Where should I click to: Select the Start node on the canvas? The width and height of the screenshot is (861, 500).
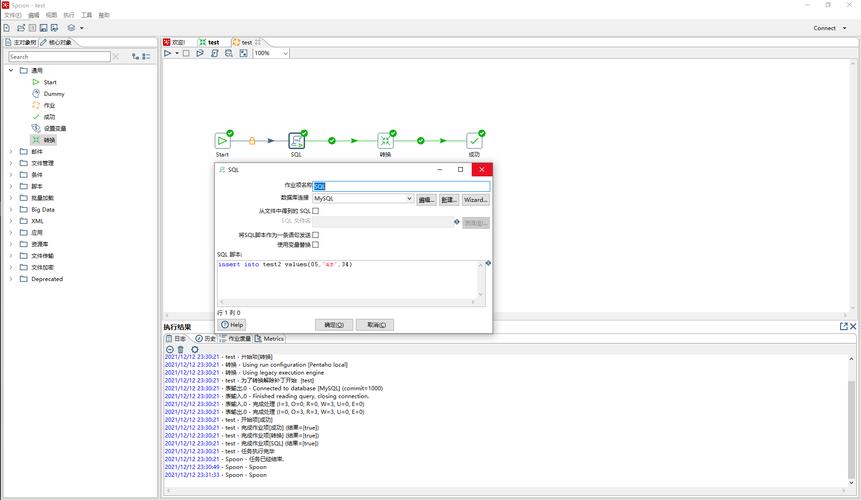point(222,141)
